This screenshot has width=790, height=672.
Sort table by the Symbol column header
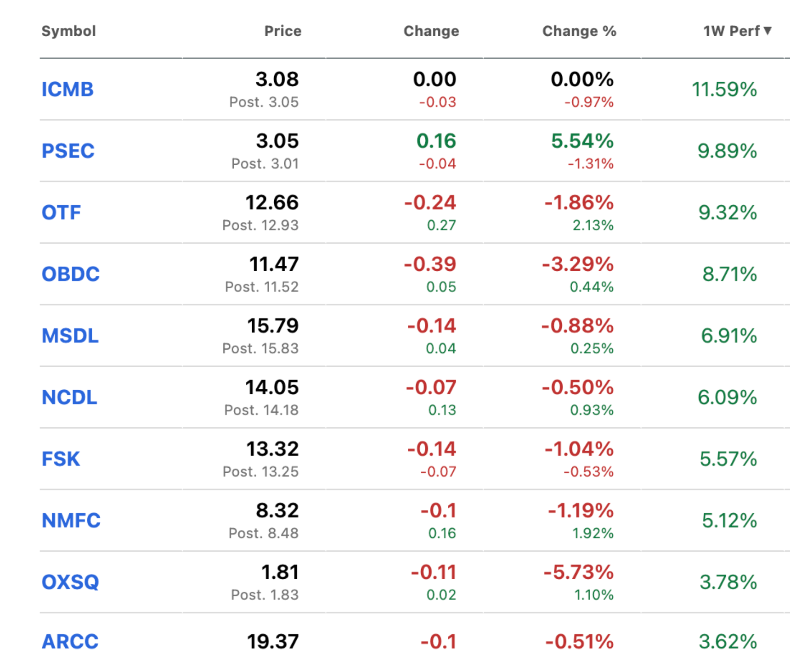(x=68, y=31)
